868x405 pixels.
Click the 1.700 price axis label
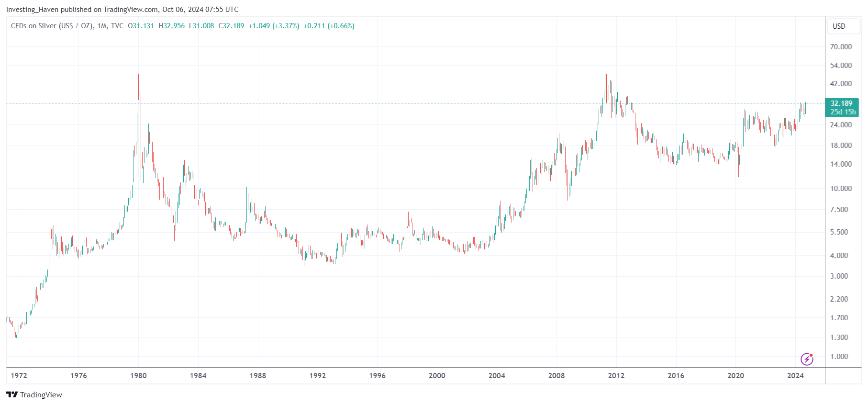coord(839,318)
